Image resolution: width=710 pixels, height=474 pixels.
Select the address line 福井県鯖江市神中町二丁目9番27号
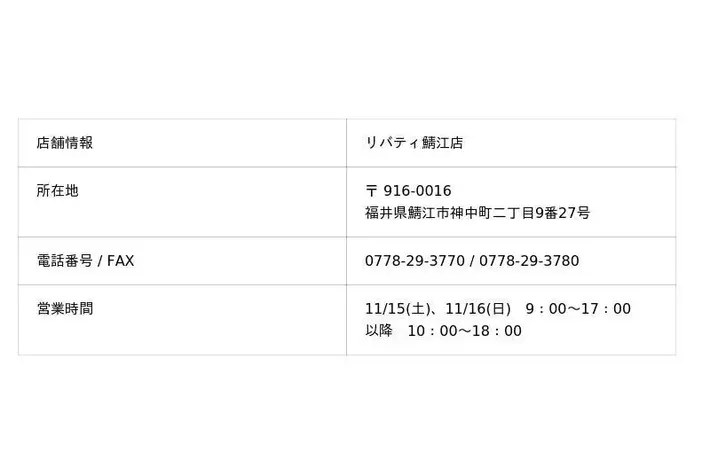477,213
